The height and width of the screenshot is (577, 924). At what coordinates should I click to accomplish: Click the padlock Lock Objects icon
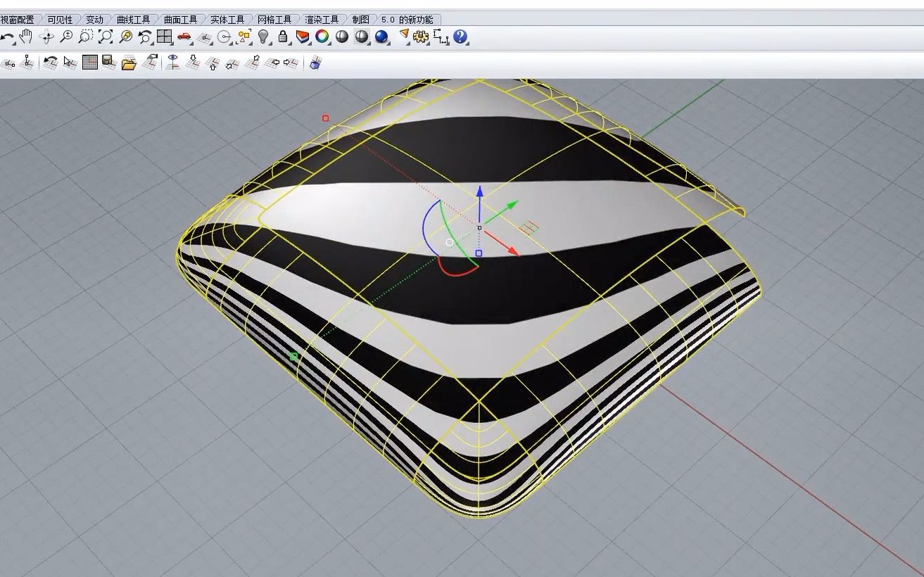point(283,37)
